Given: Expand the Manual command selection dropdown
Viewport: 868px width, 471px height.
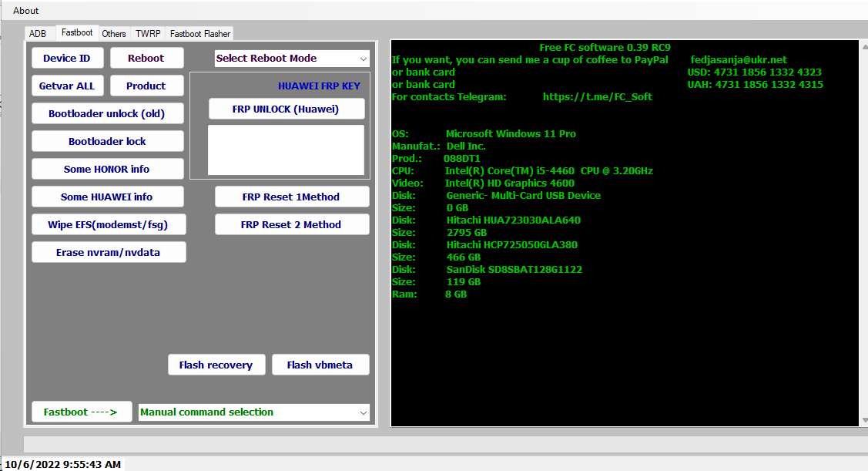Looking at the screenshot, I should coord(254,412).
